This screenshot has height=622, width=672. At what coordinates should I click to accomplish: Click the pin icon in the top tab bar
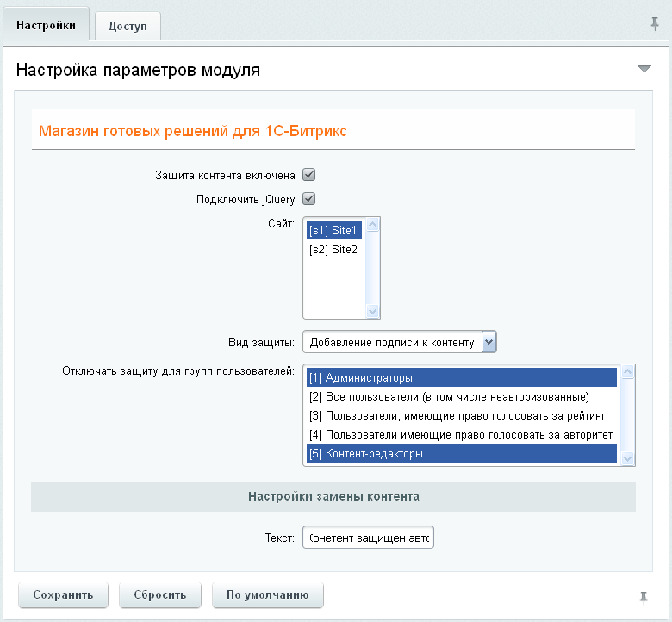tap(655, 23)
